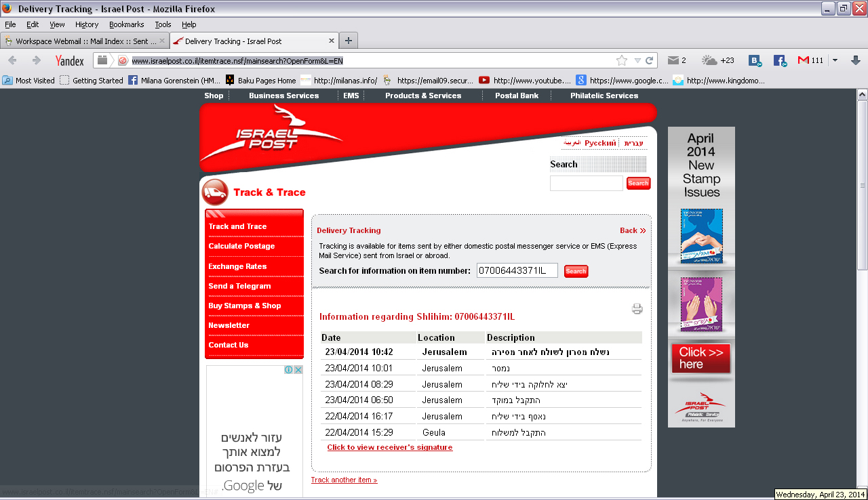Click the Track another item link
This screenshot has width=868, height=500.
coord(344,480)
